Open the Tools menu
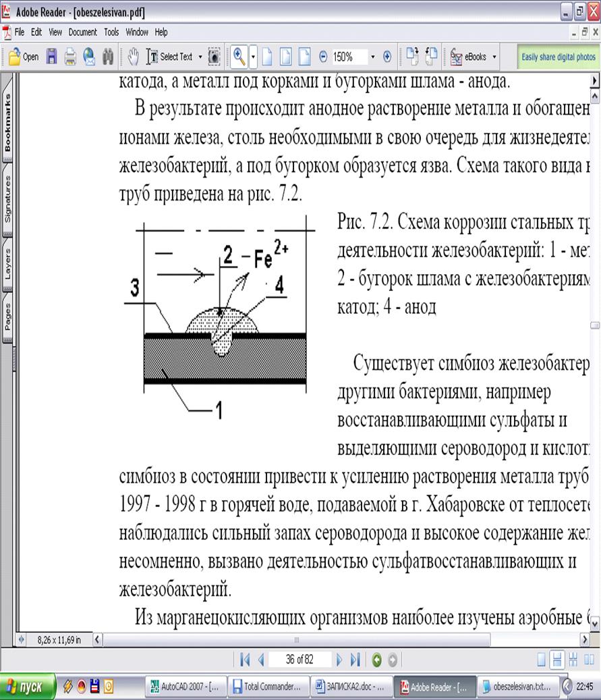The image size is (601, 700). (x=111, y=32)
